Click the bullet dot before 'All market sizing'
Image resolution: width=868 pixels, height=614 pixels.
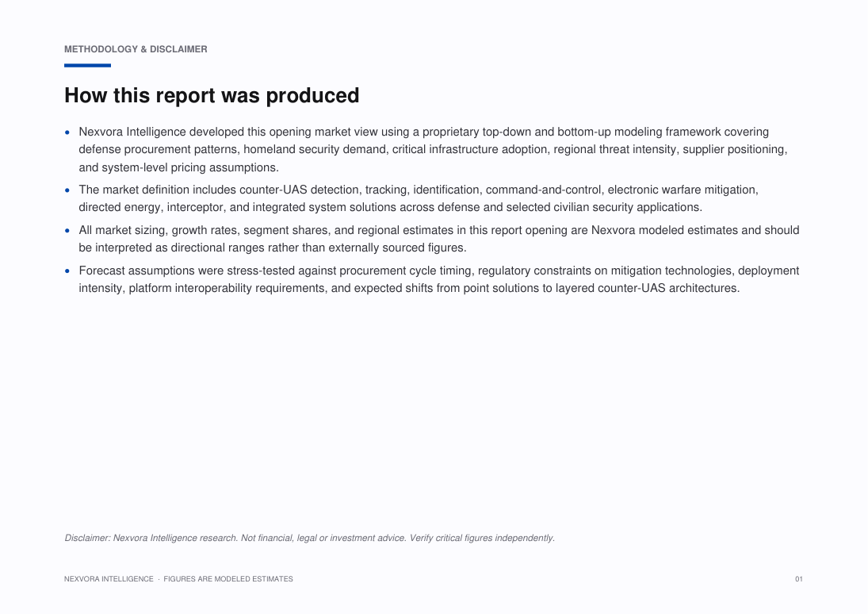click(67, 231)
